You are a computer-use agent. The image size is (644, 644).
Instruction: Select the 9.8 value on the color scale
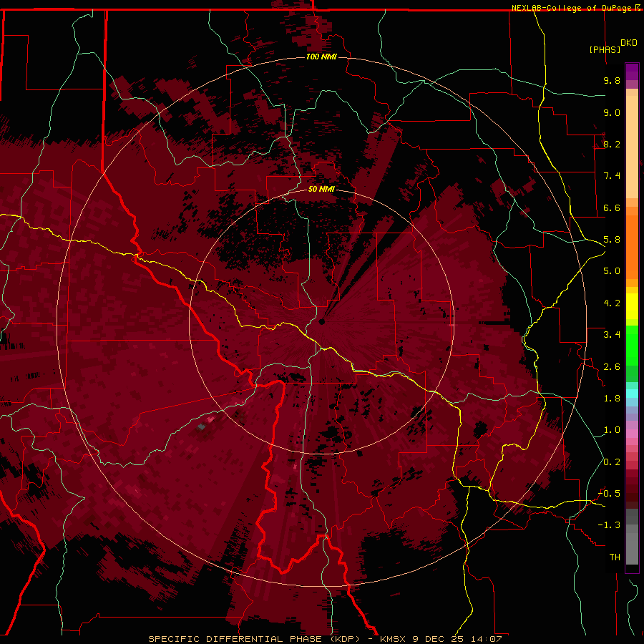point(612,80)
